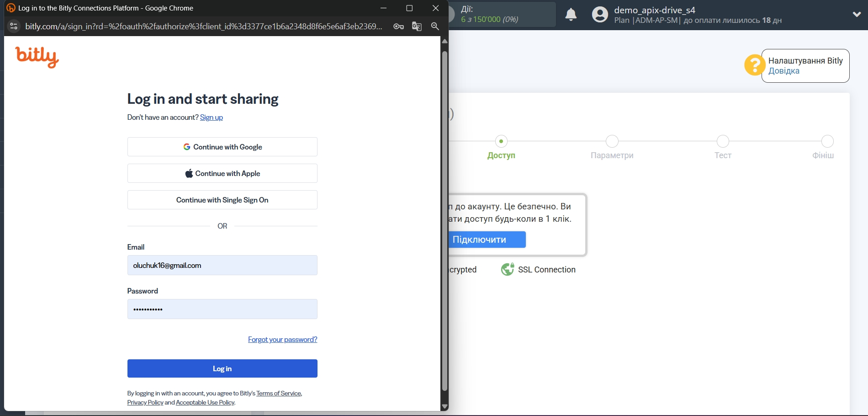Click the popup vertical scrollbar thumb

coord(445,221)
